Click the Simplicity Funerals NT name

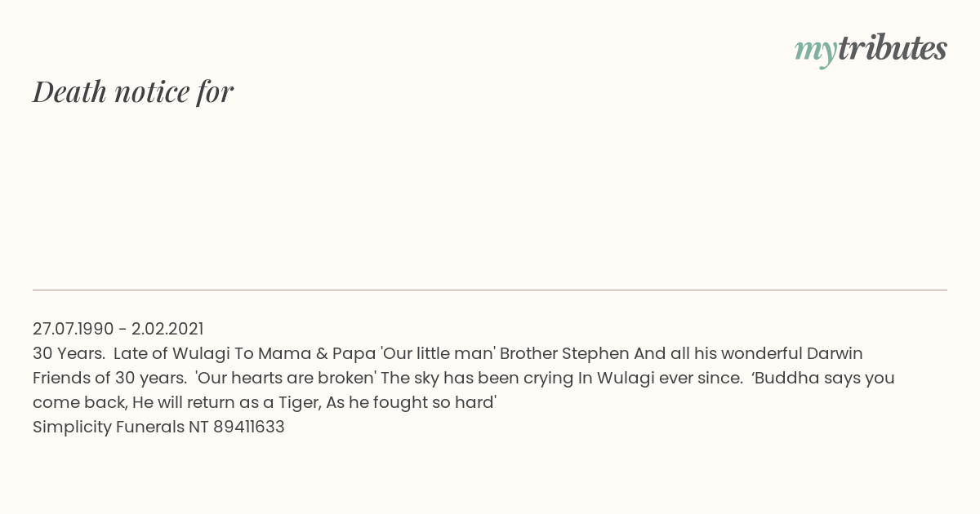(x=120, y=427)
